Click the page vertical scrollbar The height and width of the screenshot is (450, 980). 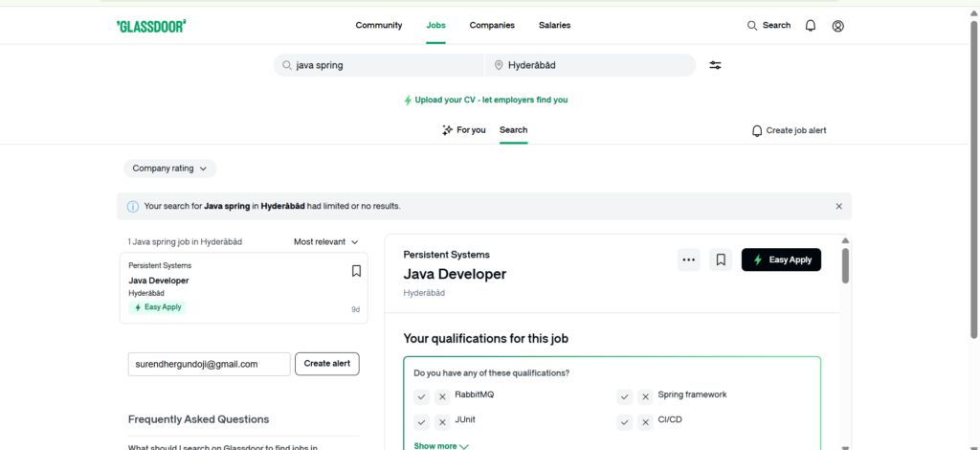coord(975,178)
